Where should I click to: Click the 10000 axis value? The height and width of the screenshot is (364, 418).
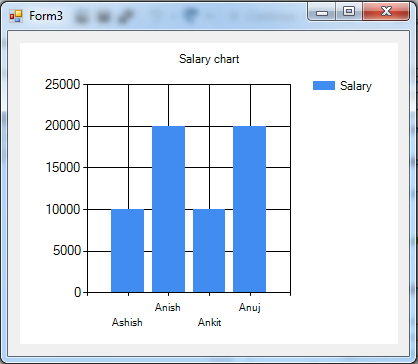[x=63, y=209]
